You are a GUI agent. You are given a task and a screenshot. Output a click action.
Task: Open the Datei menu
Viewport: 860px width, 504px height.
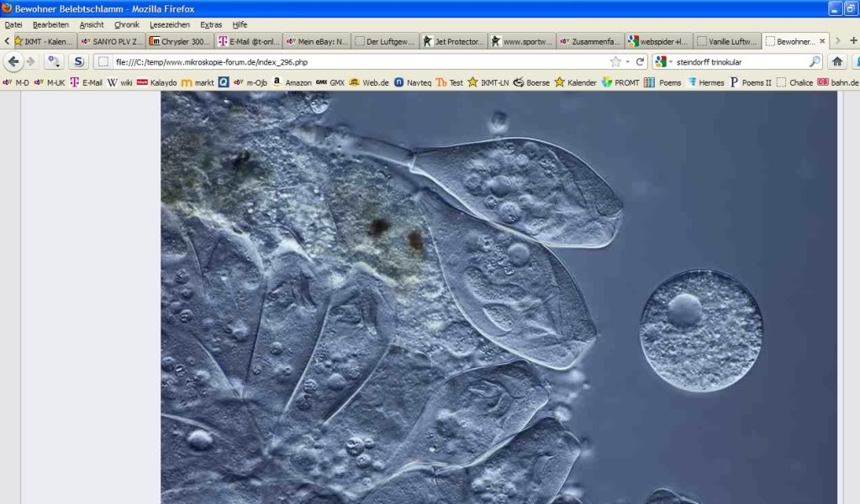(13, 24)
